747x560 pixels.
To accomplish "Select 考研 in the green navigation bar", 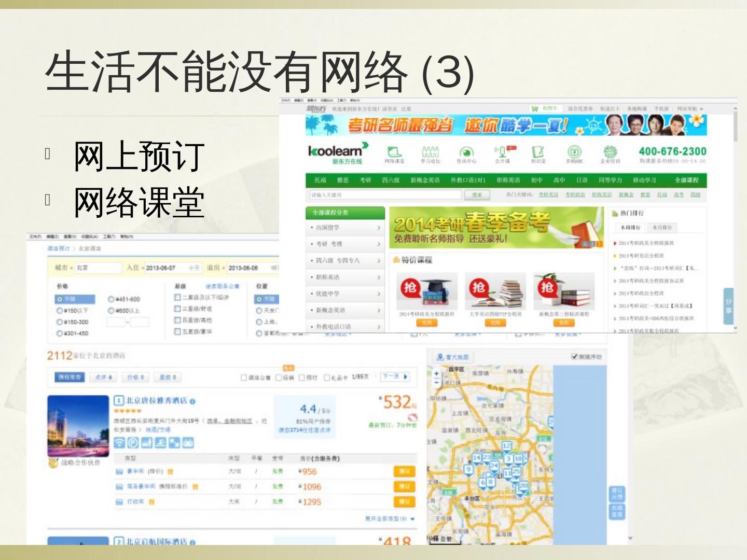I will 365,180.
